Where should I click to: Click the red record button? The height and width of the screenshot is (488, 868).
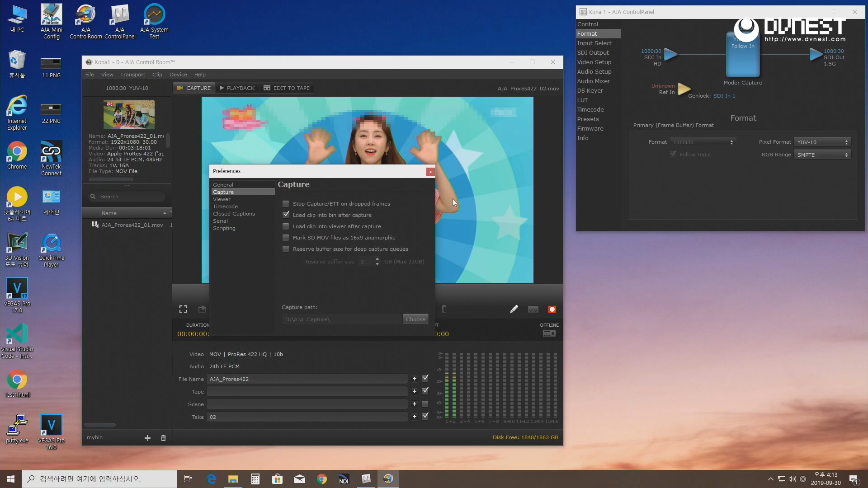pyautogui.click(x=552, y=310)
